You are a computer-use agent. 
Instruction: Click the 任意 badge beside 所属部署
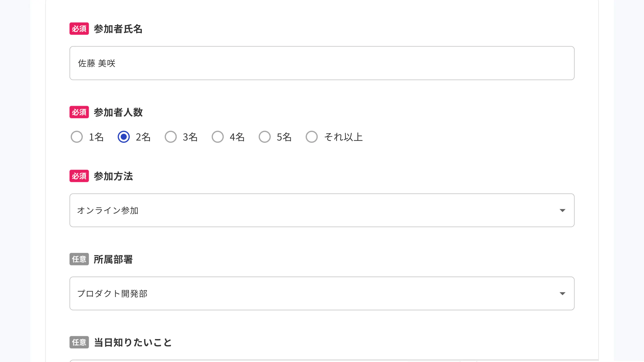click(x=79, y=259)
